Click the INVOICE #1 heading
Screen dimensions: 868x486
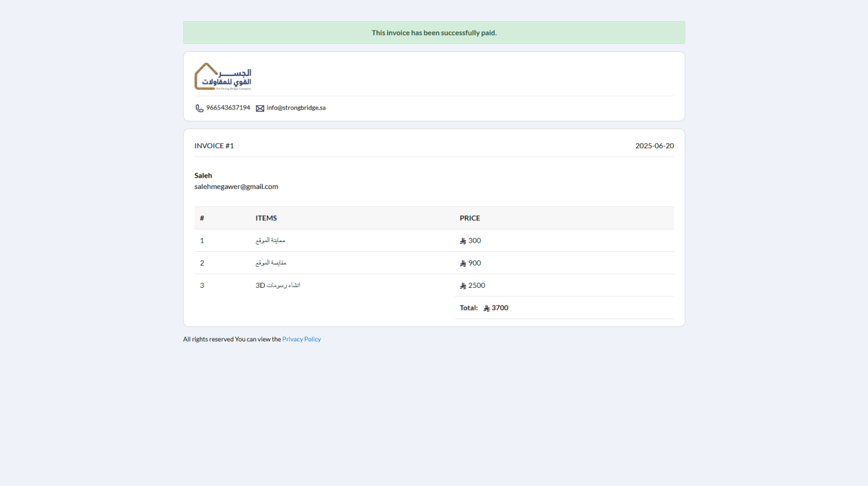214,146
